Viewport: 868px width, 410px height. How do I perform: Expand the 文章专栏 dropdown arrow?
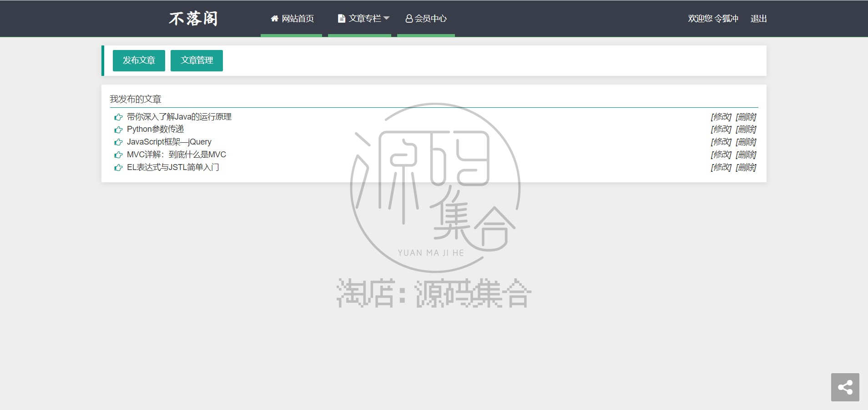pyautogui.click(x=387, y=18)
